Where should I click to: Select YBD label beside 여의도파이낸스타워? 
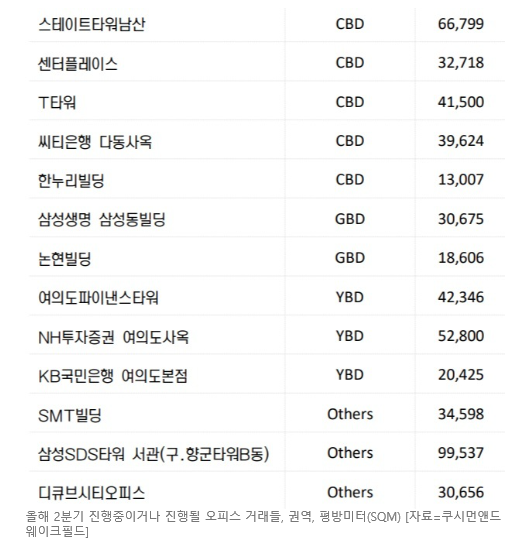[350, 297]
